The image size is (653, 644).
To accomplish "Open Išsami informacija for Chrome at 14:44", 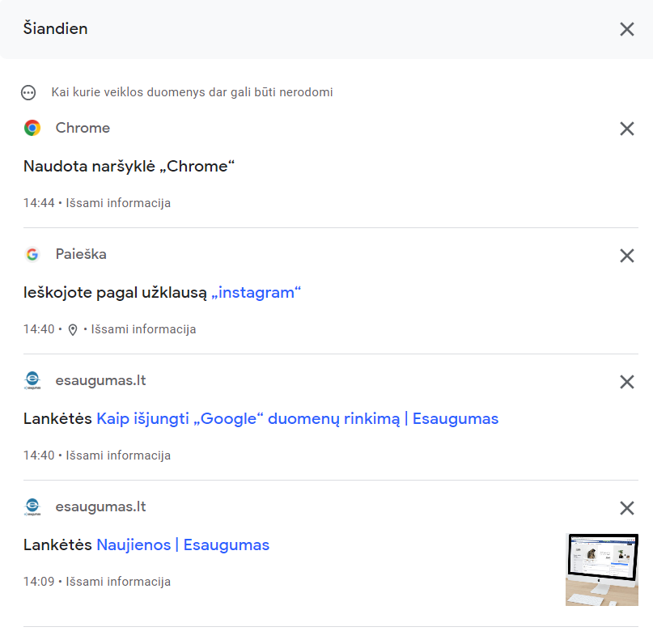I will point(118,203).
